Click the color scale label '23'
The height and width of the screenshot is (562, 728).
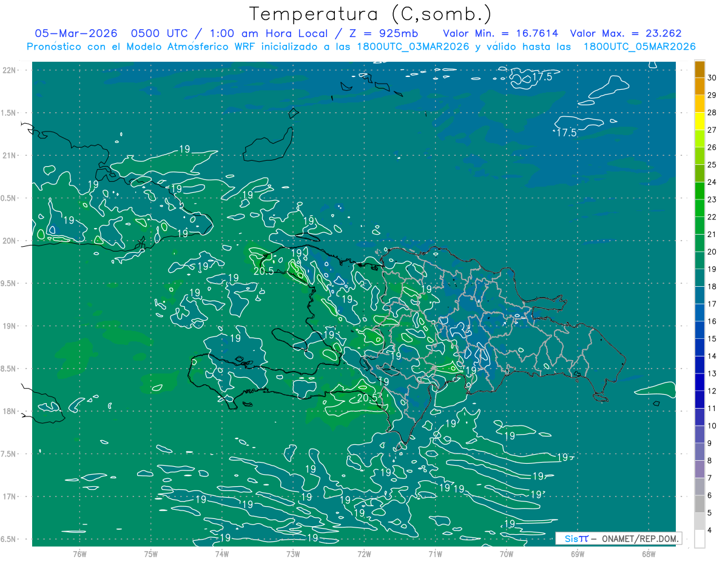coord(712,199)
